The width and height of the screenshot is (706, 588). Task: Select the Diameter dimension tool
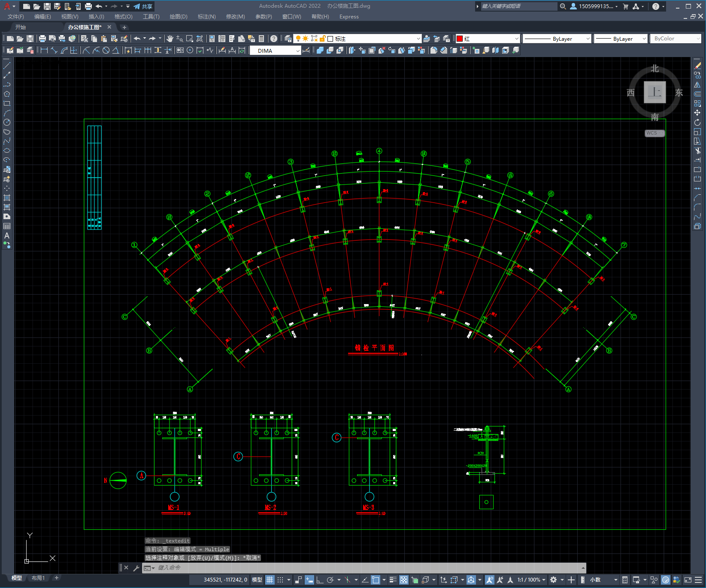click(106, 50)
